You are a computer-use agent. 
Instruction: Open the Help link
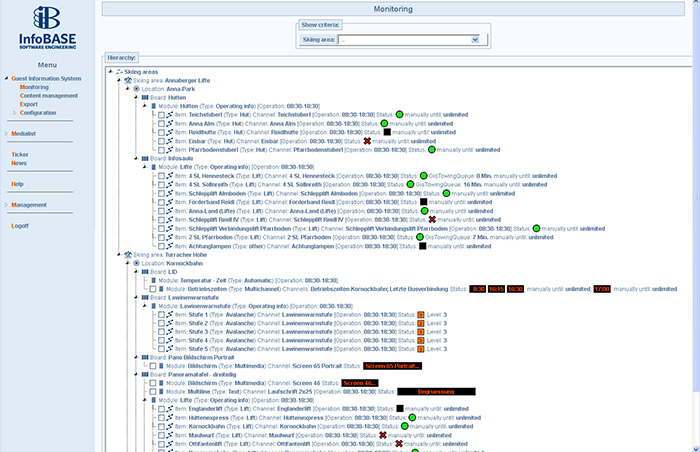17,184
